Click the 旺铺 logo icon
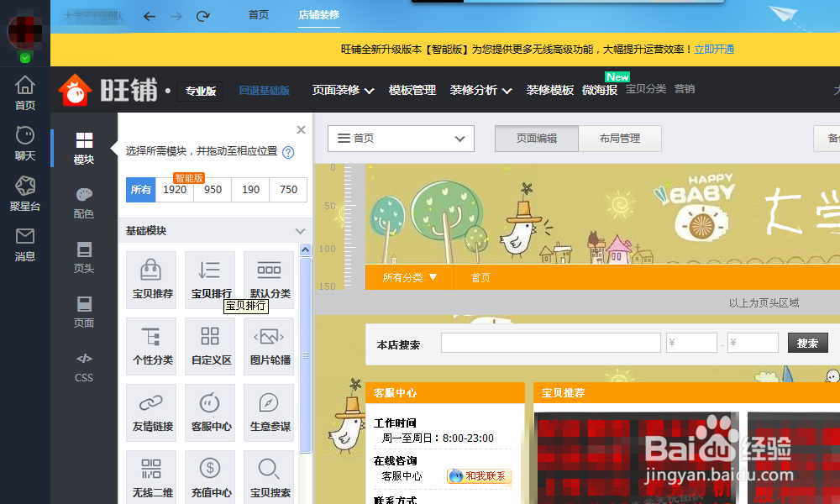This screenshot has width=840, height=504. (75, 89)
